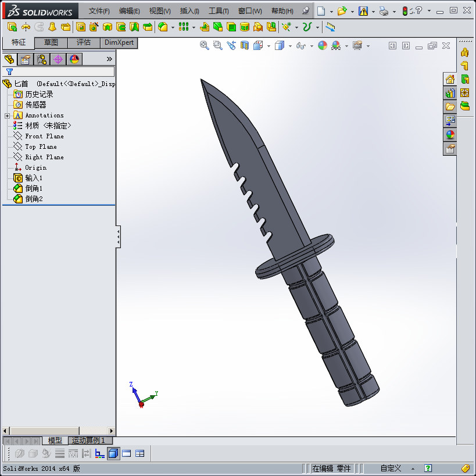Click the Print icon
Screen dimensions: 476x476
(x=384, y=11)
